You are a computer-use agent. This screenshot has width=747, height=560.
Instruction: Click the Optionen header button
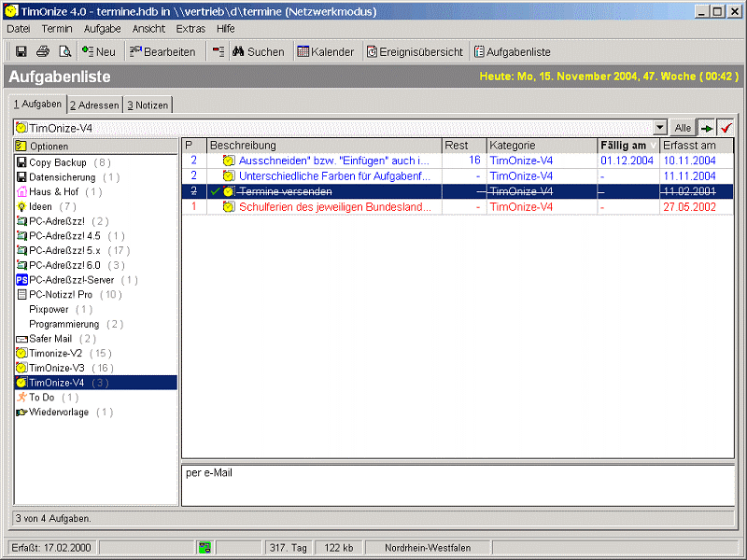tap(95, 147)
